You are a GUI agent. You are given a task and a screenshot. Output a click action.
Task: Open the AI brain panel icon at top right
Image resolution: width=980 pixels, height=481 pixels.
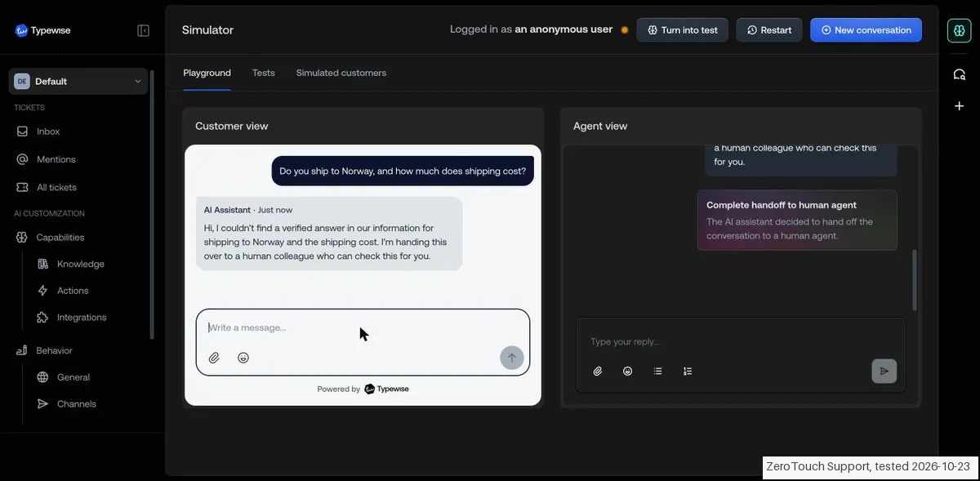pos(959,30)
